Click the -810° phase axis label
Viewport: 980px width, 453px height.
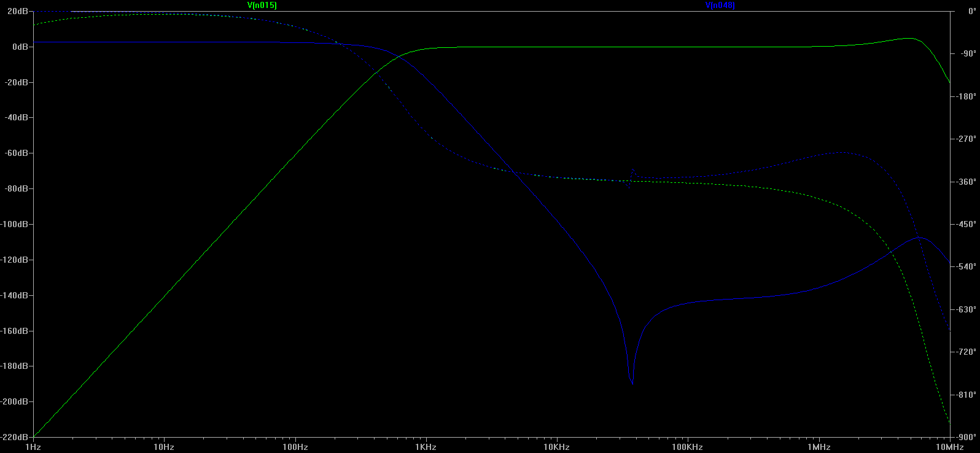click(x=966, y=395)
